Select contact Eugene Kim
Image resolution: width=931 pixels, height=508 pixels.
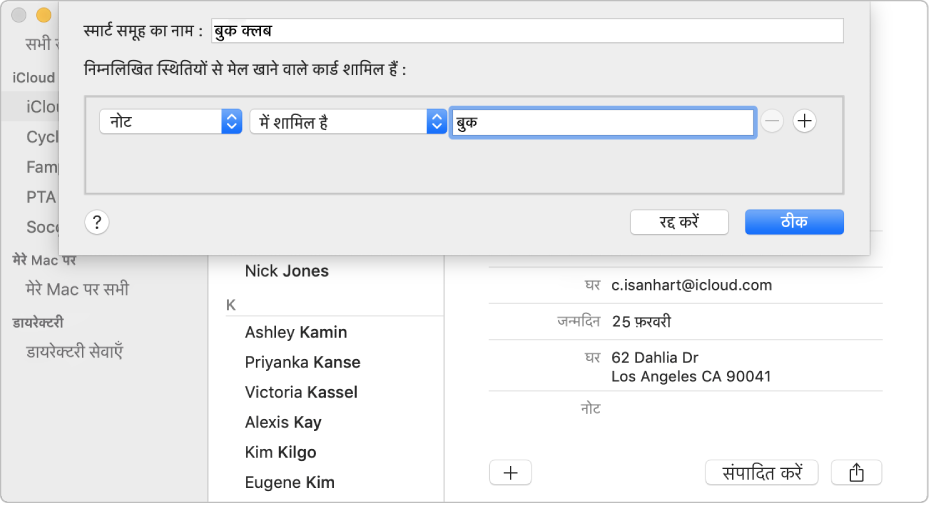pyautogui.click(x=290, y=482)
